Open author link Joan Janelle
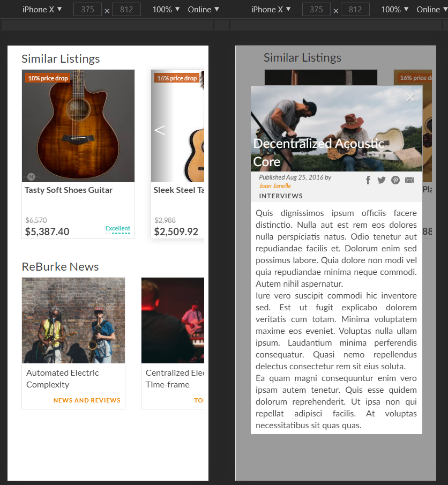This screenshot has width=448, height=485. (x=275, y=186)
